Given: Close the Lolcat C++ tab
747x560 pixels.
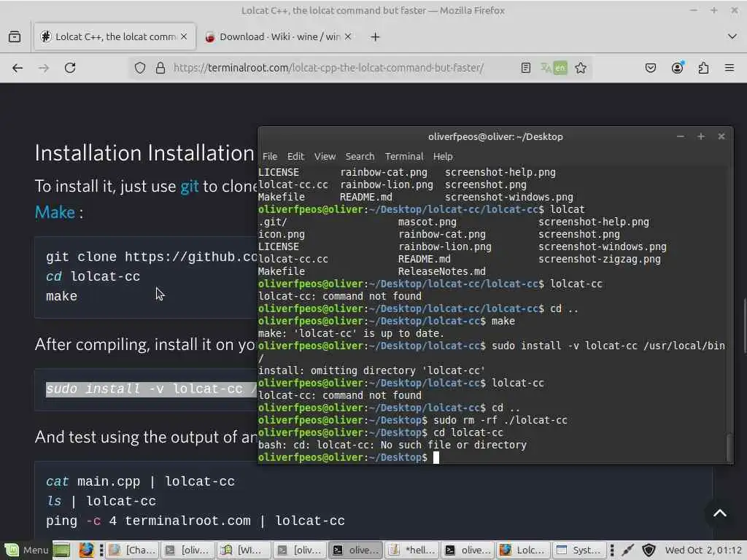Looking at the screenshot, I should pyautogui.click(x=184, y=36).
